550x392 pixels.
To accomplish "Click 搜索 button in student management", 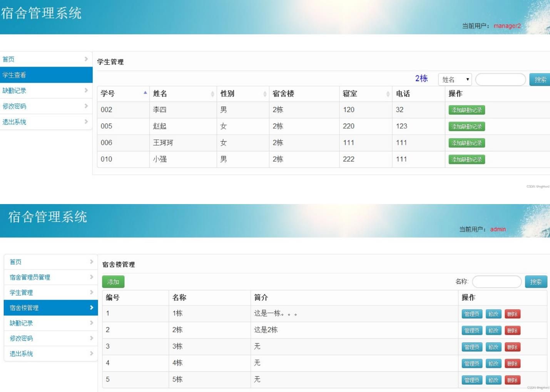I will (540, 79).
